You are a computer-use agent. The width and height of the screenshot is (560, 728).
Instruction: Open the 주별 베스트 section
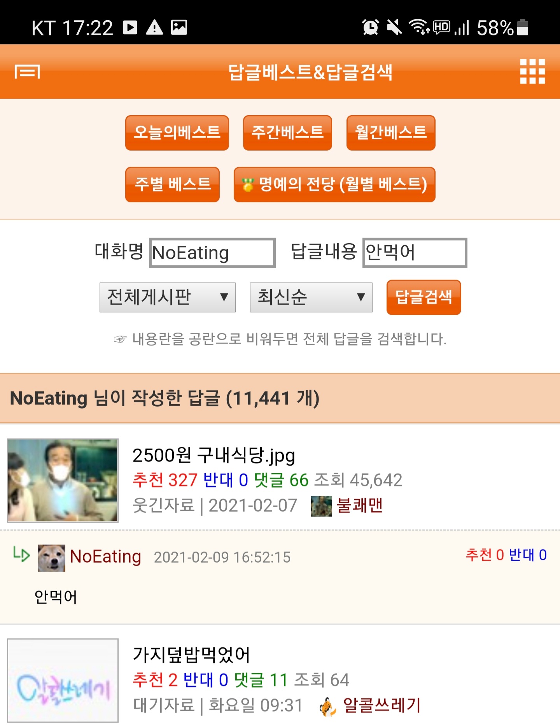click(172, 184)
